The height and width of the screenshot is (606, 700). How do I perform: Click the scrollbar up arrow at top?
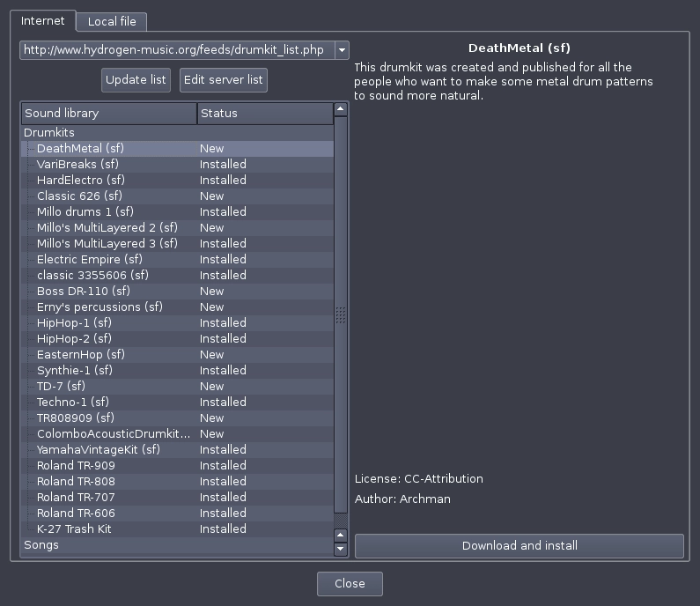pos(340,109)
